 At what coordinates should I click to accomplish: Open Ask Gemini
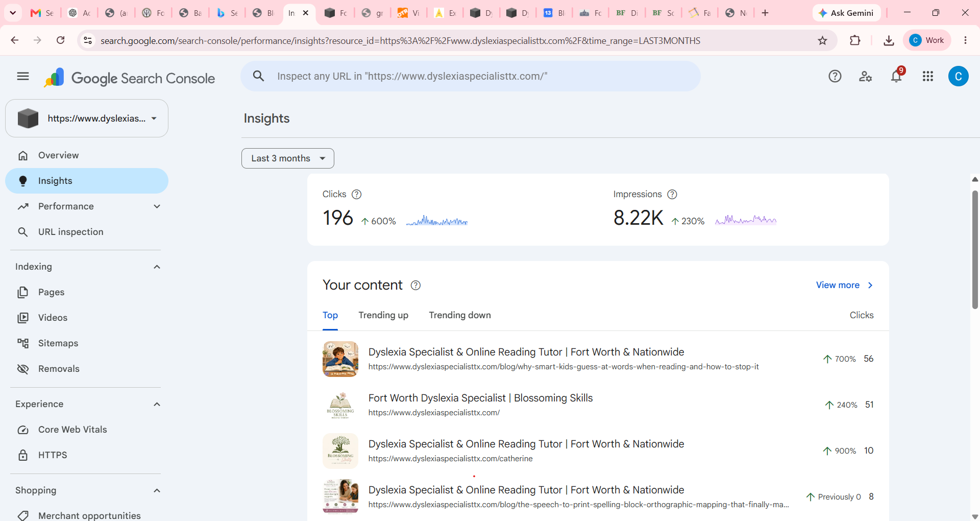click(846, 13)
